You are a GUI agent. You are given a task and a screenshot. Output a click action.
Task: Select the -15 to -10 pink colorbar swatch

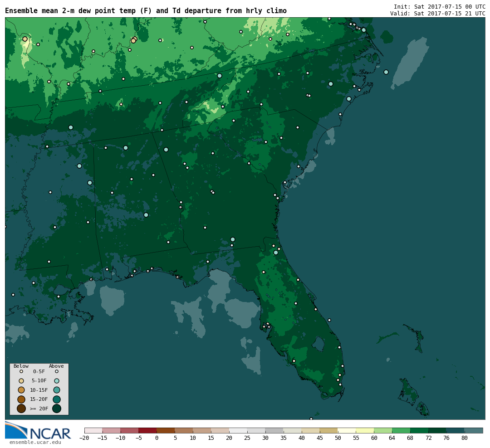tap(112, 430)
